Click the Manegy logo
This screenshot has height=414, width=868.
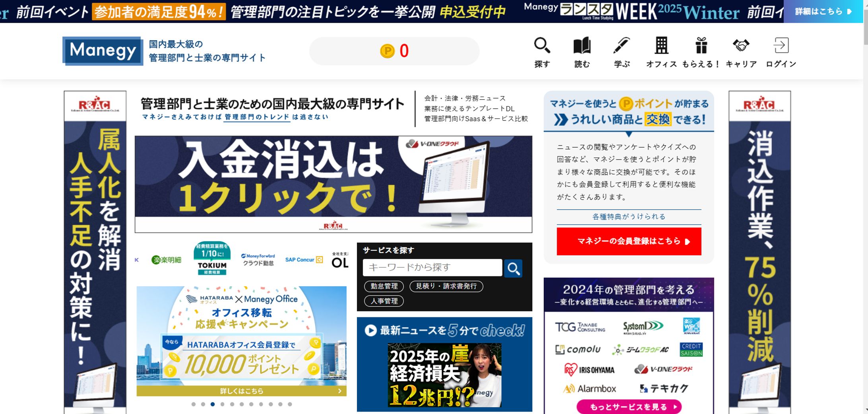pyautogui.click(x=103, y=51)
